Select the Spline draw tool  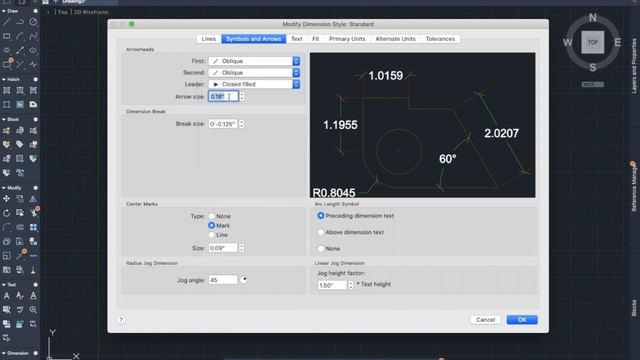(x=33, y=36)
